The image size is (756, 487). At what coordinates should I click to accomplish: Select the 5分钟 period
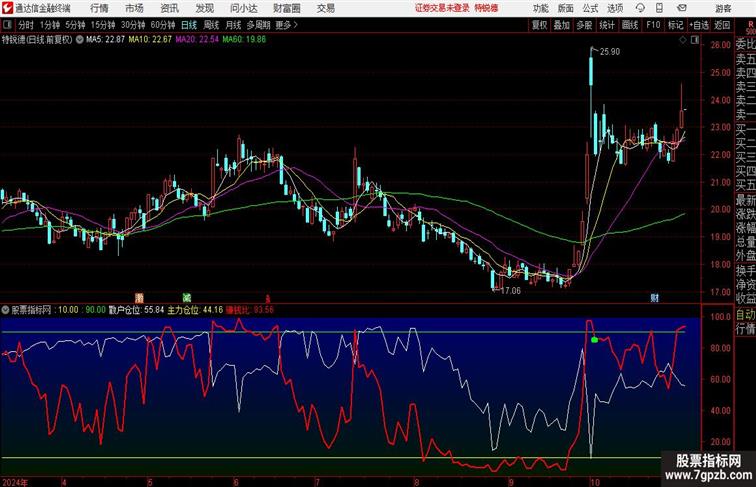[x=75, y=25]
